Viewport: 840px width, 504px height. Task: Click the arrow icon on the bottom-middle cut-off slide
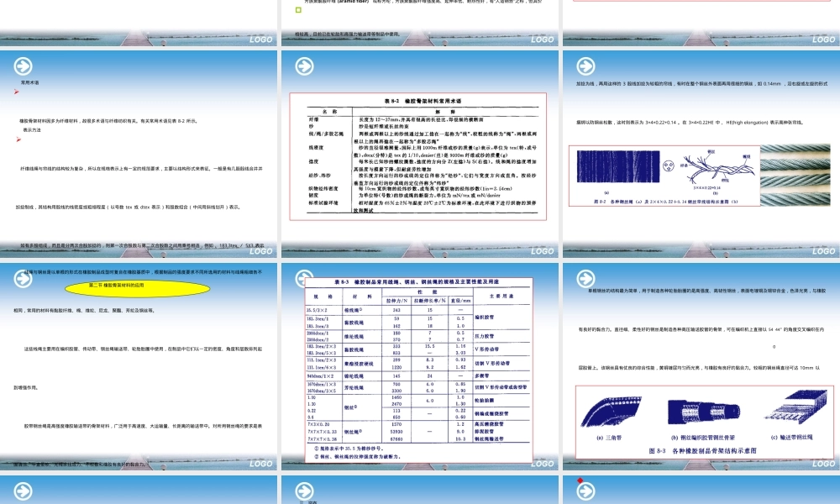coord(304,491)
